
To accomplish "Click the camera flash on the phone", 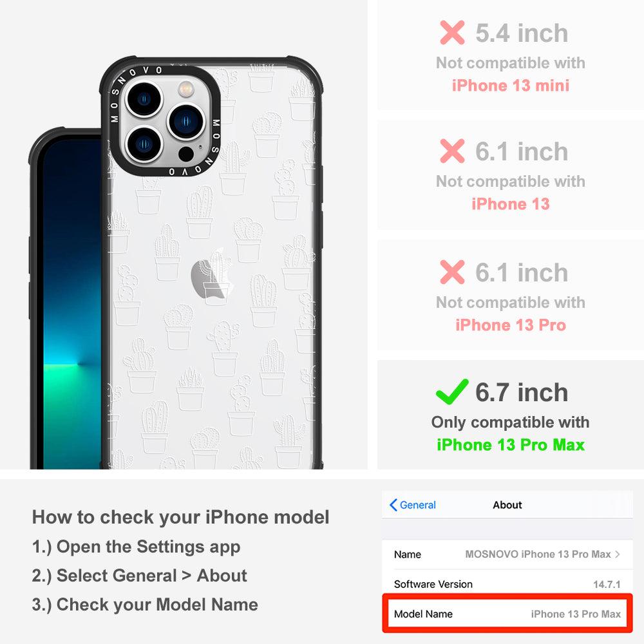I will [185, 88].
